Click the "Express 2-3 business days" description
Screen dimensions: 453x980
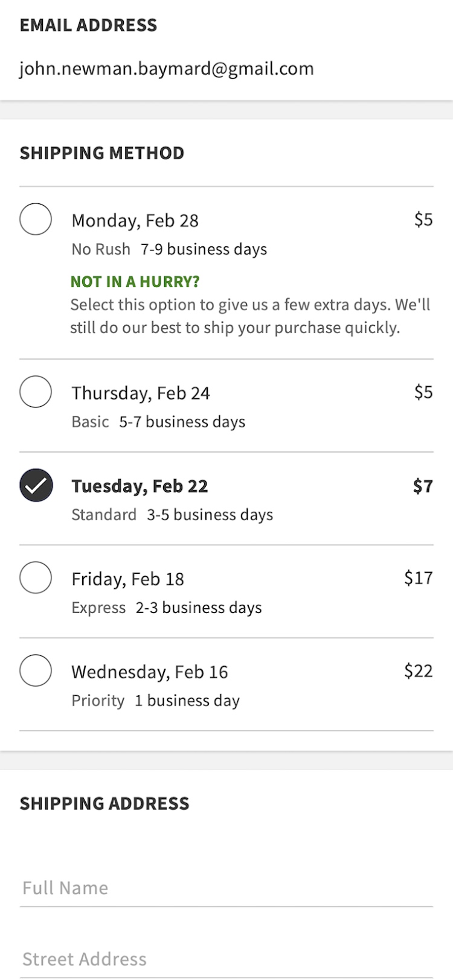click(166, 608)
